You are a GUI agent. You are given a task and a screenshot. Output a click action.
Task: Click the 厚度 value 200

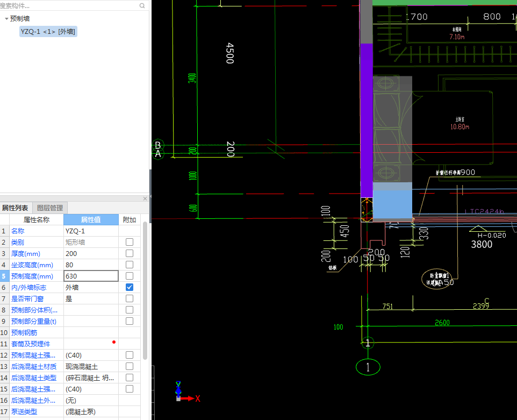point(91,253)
